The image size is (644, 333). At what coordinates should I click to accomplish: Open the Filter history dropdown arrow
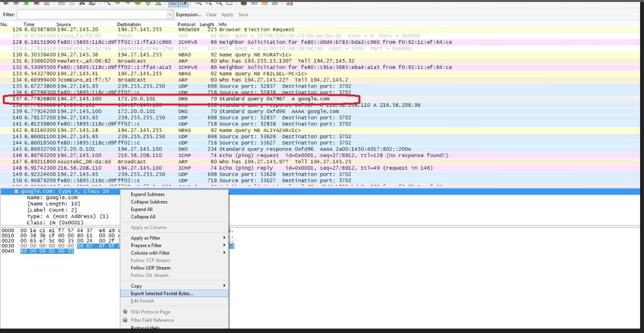click(x=171, y=15)
